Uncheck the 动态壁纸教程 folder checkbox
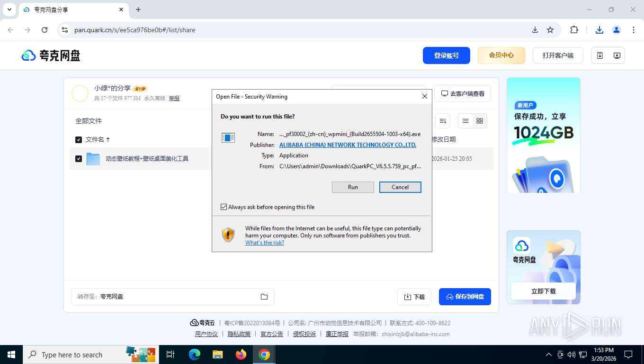This screenshot has height=364, width=644. pos(79,159)
